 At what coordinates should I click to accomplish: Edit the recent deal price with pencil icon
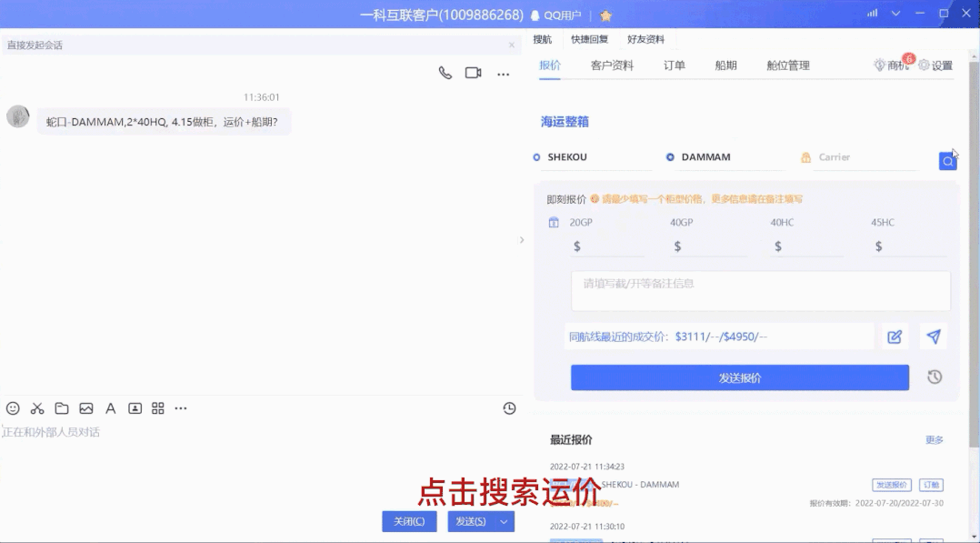pos(895,336)
